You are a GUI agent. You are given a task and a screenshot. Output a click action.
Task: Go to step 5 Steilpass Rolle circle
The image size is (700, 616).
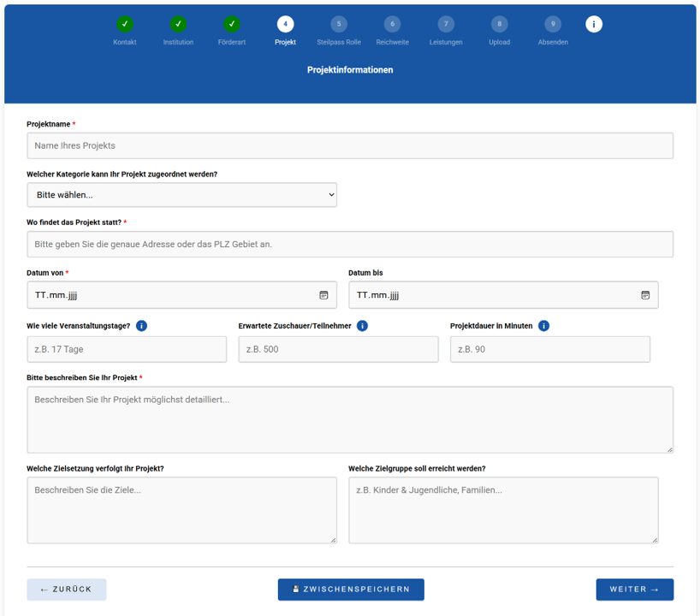click(339, 24)
